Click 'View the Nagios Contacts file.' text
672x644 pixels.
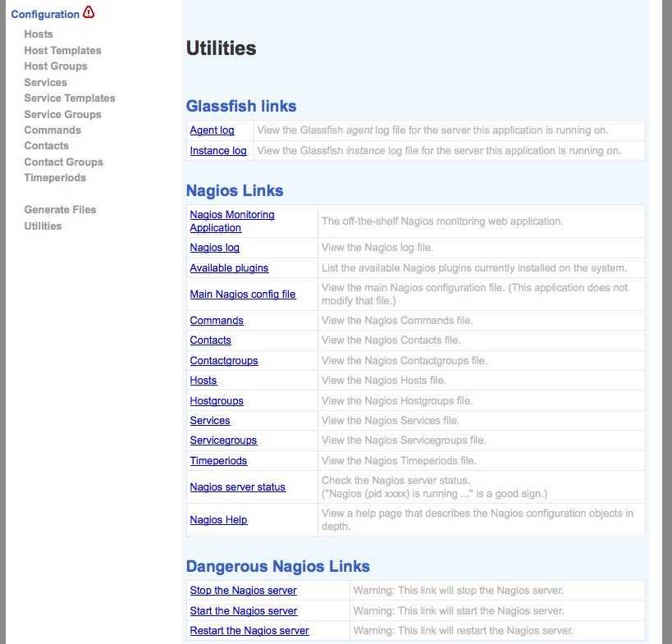(x=391, y=340)
